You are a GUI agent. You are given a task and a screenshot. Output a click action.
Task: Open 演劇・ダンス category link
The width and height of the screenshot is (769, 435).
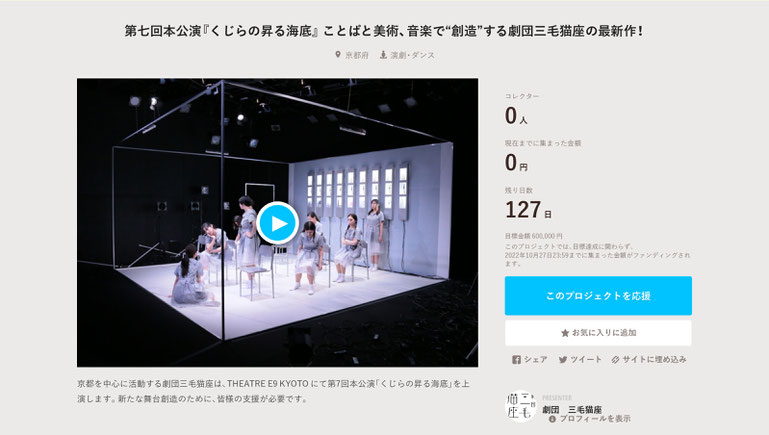tap(412, 55)
